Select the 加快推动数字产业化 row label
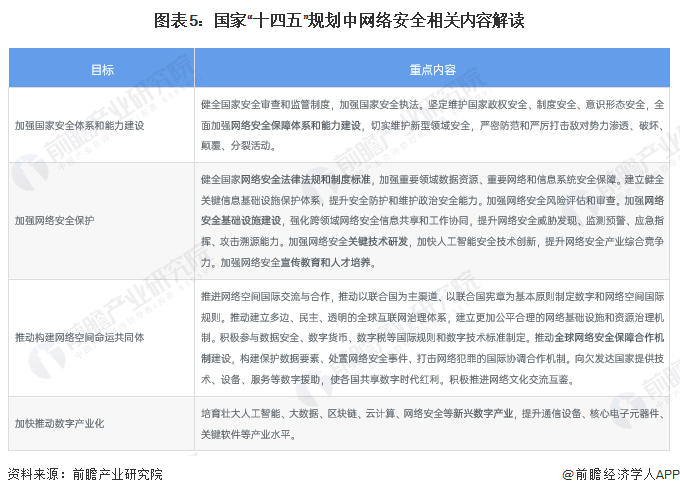Viewport: 680px width, 495px height. [61, 423]
